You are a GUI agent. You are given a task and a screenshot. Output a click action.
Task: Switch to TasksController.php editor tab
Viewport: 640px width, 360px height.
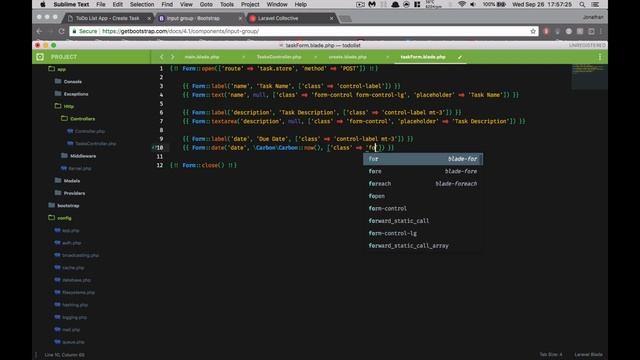tap(279, 57)
